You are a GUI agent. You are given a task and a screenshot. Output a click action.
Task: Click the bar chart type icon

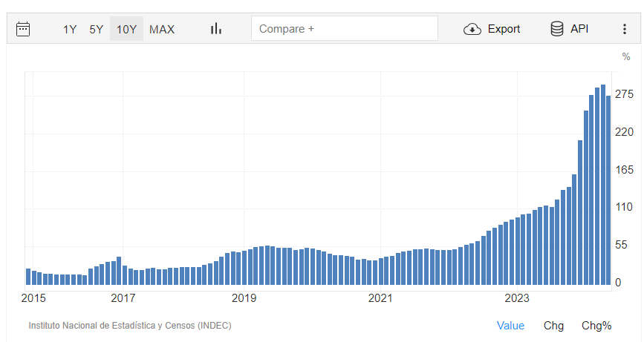[216, 29]
